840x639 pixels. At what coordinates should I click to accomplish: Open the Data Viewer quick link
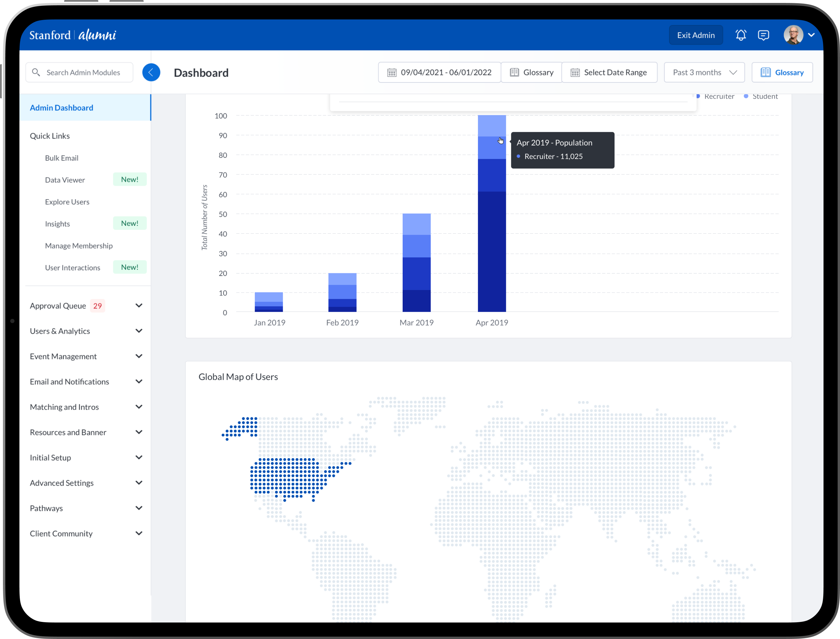65,180
